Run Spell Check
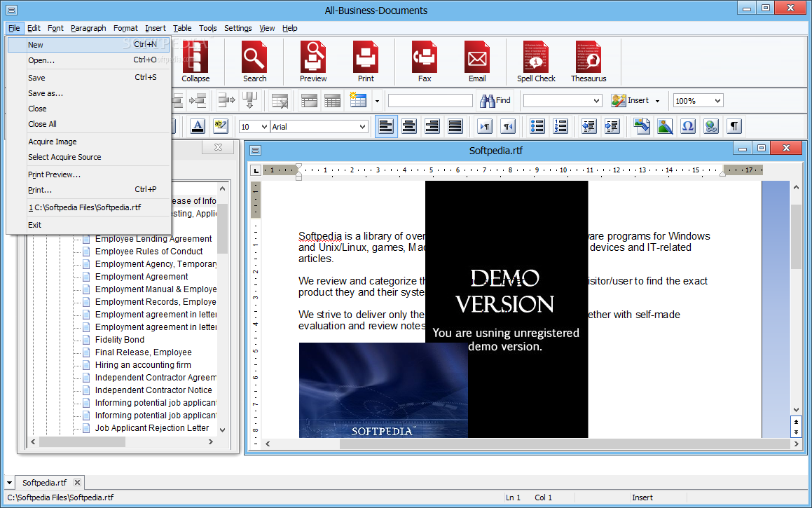 536,62
